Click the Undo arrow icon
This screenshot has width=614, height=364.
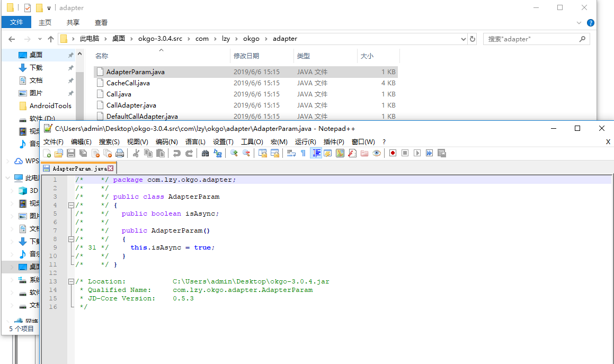pos(176,153)
